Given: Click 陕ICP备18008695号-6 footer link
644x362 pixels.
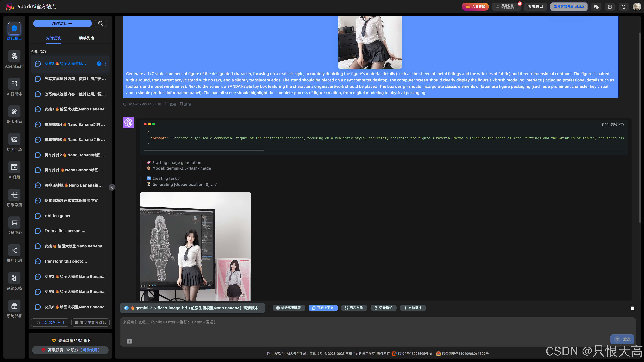Looking at the screenshot, I should point(415,353).
